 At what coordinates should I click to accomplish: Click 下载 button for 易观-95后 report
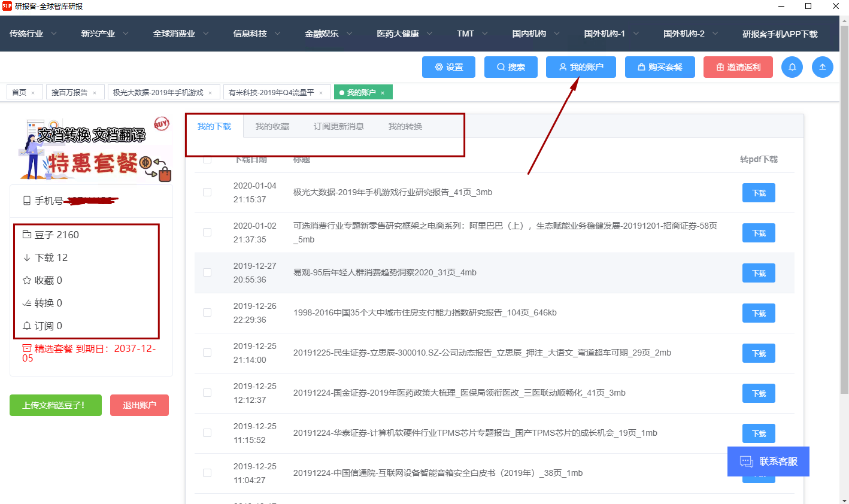759,273
